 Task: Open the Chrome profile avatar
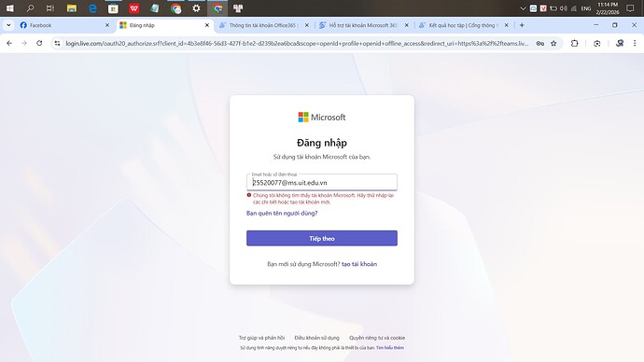620,43
